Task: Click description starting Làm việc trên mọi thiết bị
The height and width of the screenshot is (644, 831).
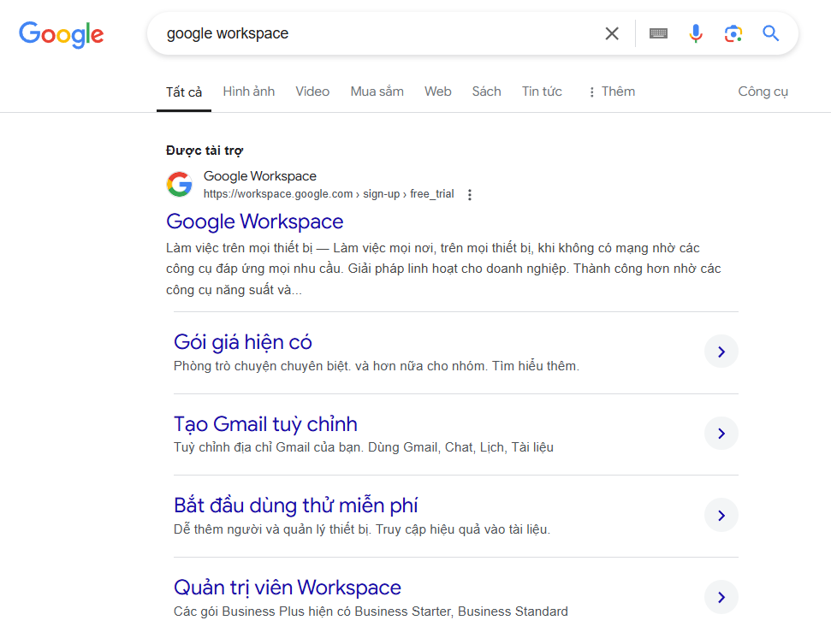Action: [443, 269]
